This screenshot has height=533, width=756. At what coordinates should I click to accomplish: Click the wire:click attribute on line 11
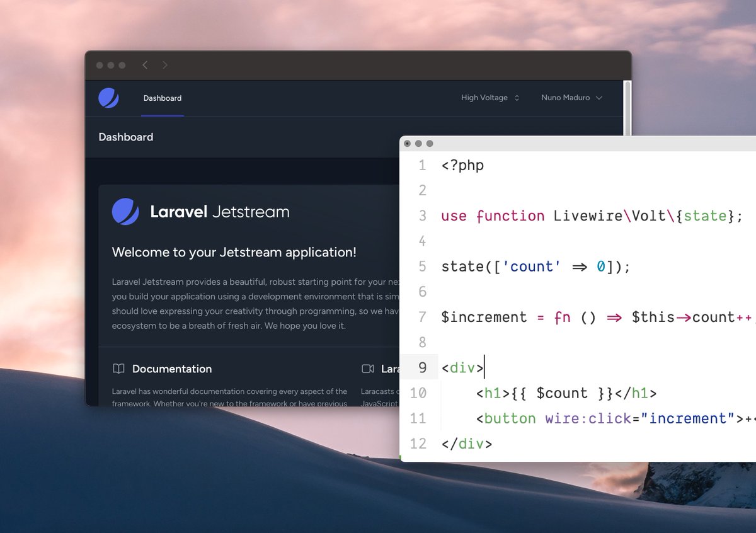[588, 418]
